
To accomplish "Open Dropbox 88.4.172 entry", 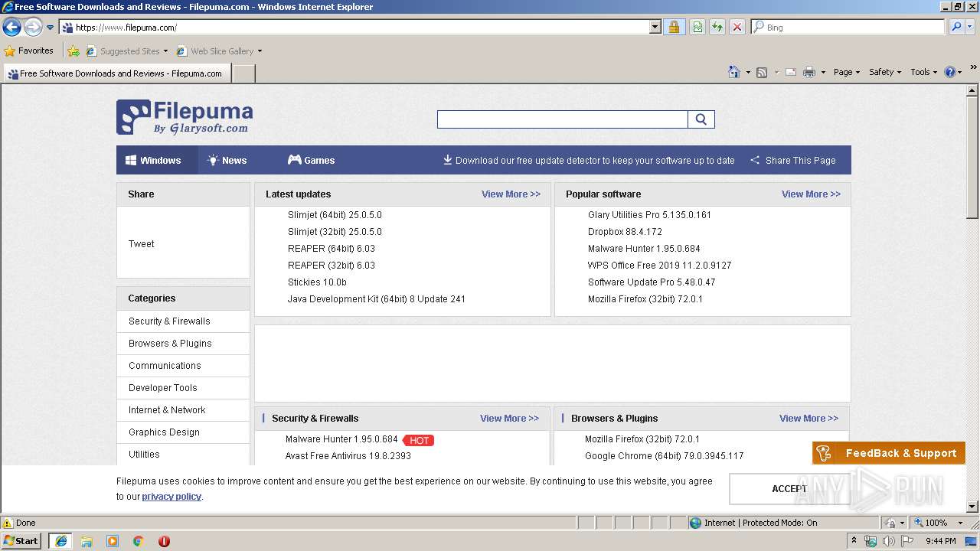I will [625, 232].
